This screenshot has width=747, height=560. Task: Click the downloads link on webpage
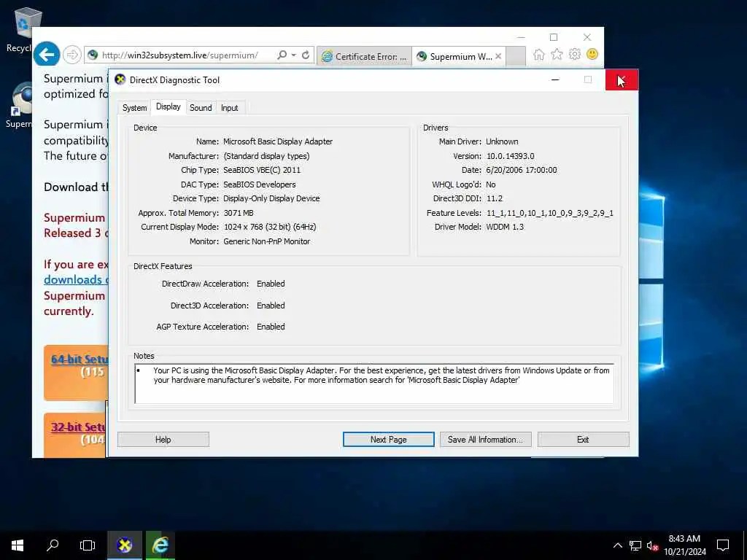(76, 279)
